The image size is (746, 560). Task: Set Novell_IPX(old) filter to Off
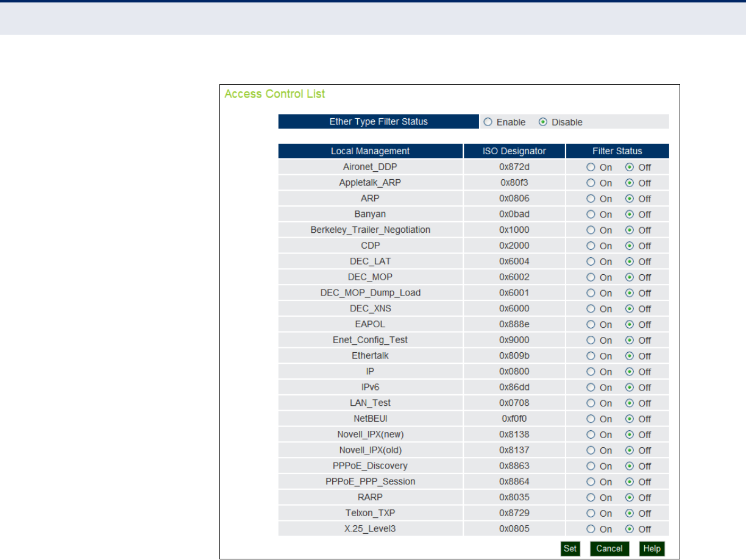tap(630, 451)
